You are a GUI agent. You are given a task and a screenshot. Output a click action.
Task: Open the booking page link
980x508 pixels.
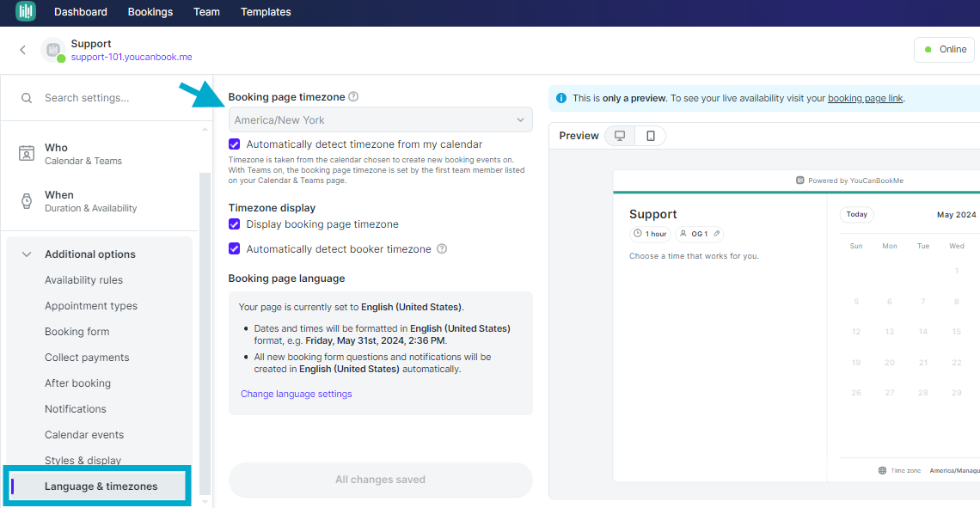(x=865, y=98)
